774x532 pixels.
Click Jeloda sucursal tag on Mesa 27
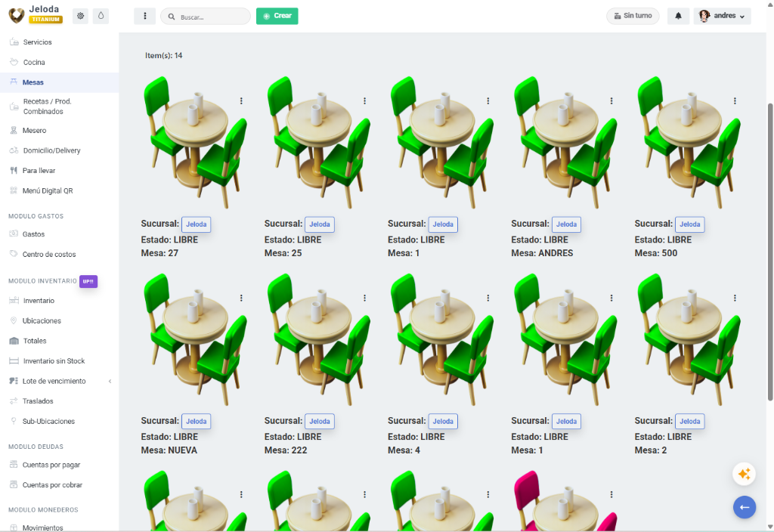point(197,224)
